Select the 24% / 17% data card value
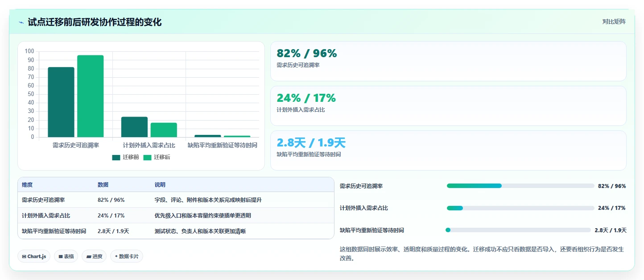644x280 pixels. pyautogui.click(x=306, y=98)
